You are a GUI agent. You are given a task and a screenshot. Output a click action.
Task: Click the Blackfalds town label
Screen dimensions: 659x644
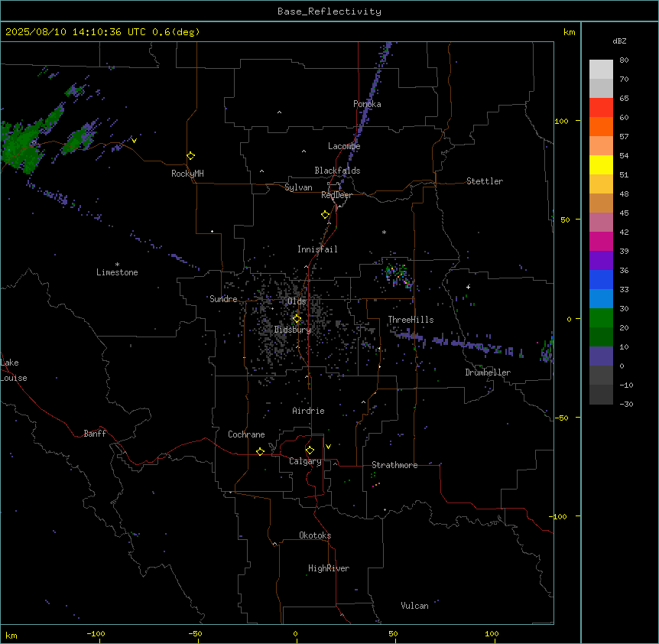pyautogui.click(x=337, y=171)
